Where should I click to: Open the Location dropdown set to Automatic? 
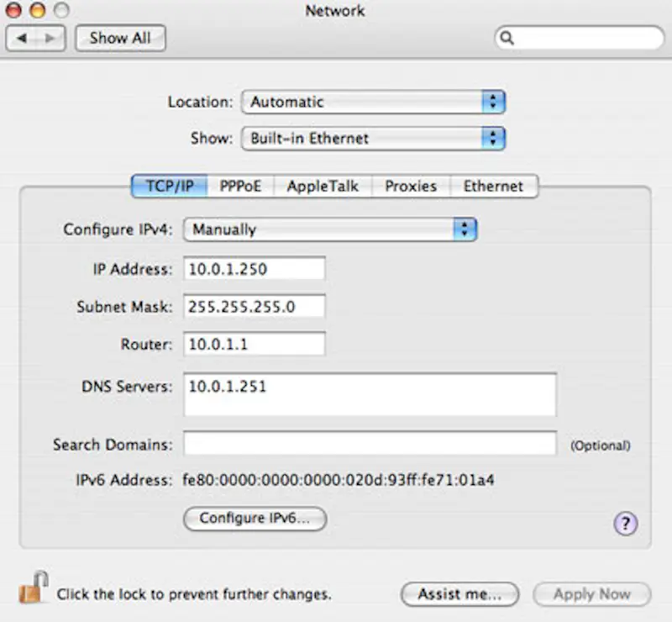[373, 102]
